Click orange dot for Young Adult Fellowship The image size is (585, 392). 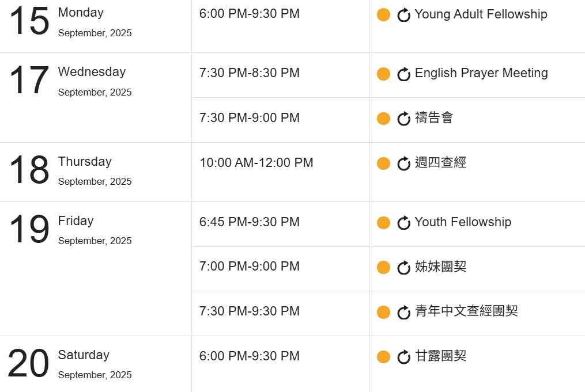(383, 15)
